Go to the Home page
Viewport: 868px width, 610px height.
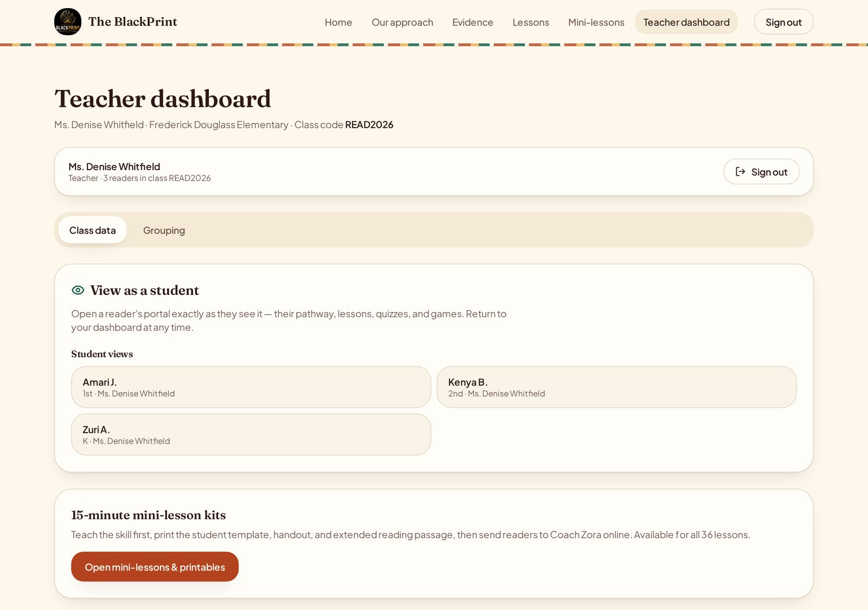click(339, 22)
